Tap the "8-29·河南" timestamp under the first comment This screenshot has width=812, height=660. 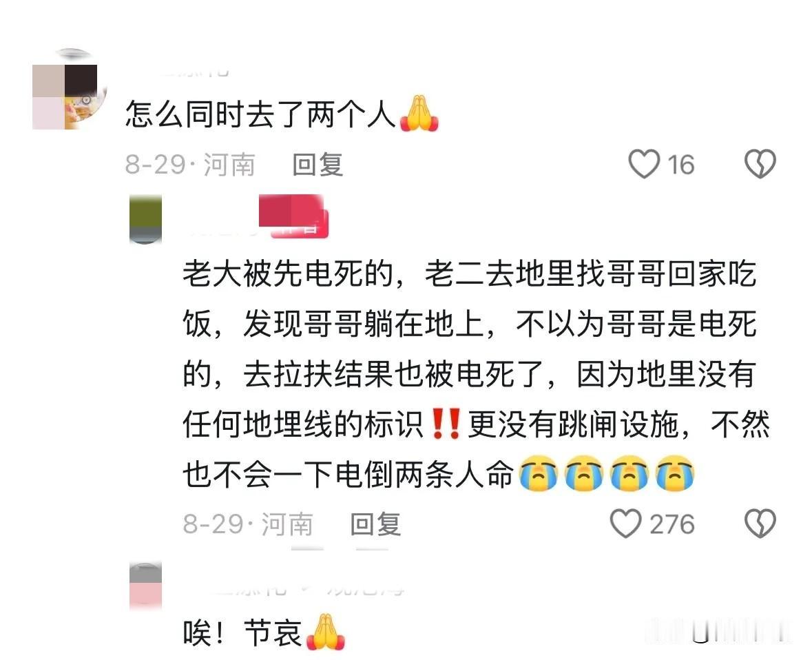click(190, 165)
